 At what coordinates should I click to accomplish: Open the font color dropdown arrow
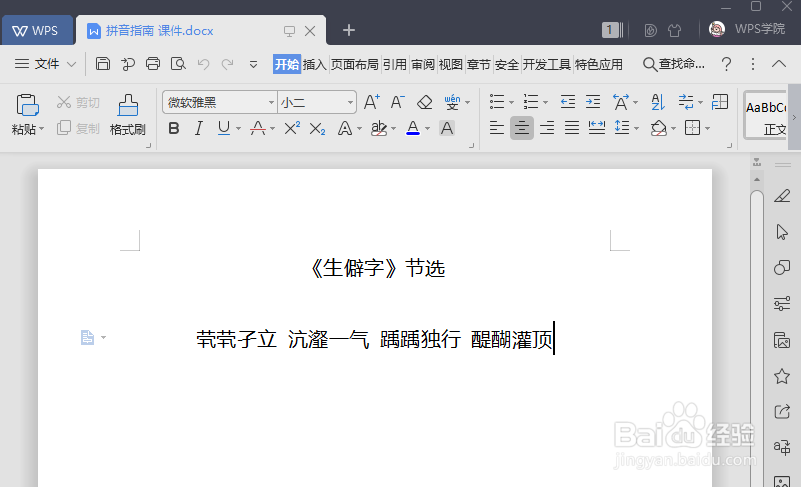point(427,129)
